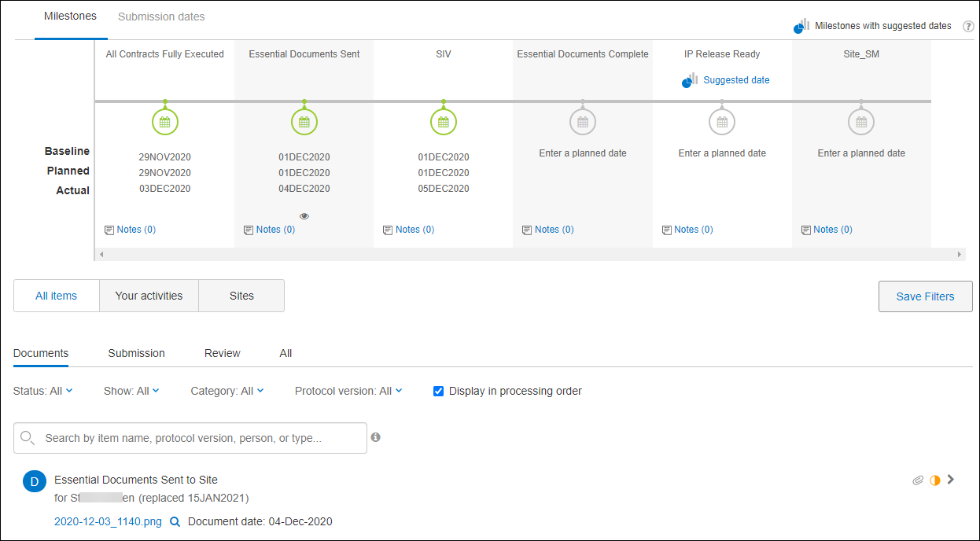The height and width of the screenshot is (541, 980).
Task: Click the blue D document avatar
Action: click(x=34, y=481)
